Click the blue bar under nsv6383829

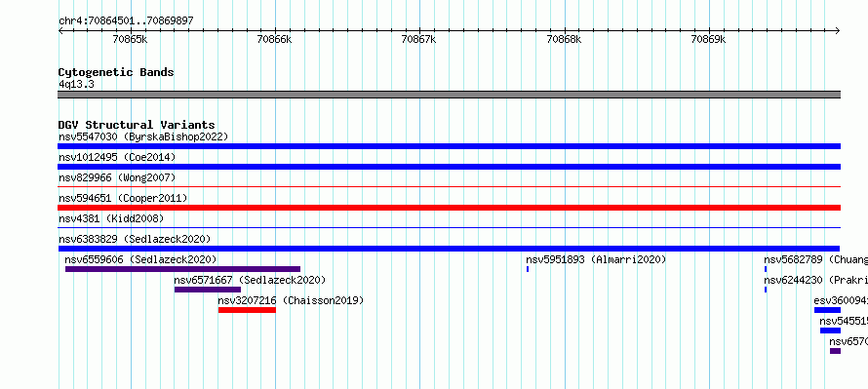449,249
